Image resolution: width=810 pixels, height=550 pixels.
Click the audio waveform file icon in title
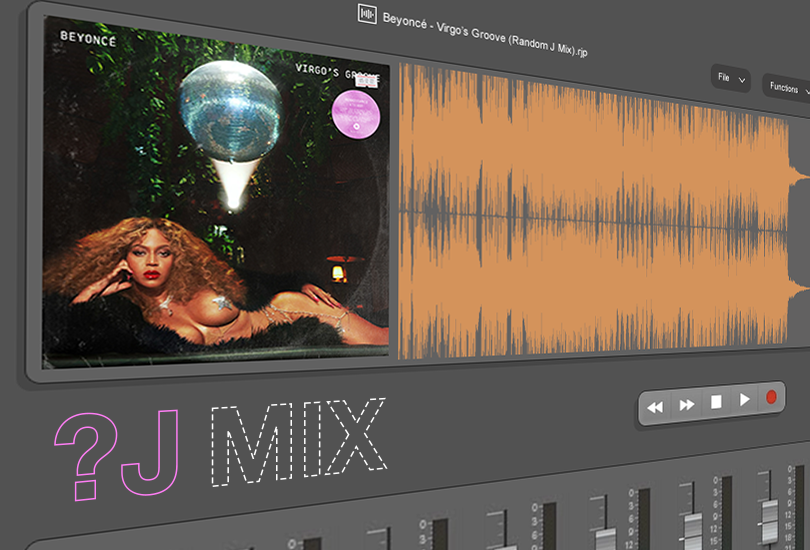click(367, 14)
